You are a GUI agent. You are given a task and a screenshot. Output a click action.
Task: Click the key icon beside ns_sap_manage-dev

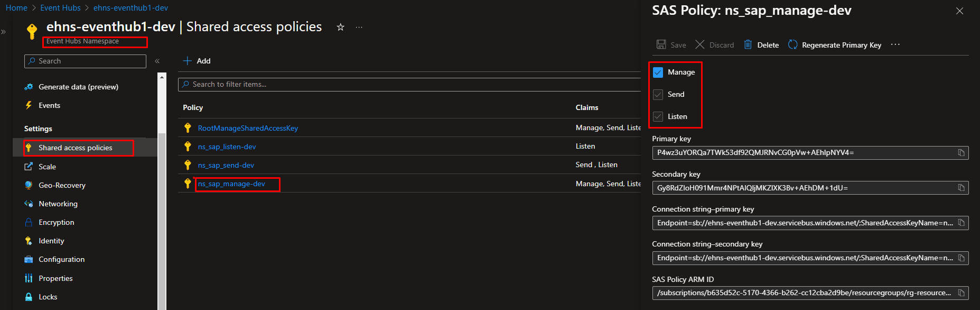tap(188, 183)
